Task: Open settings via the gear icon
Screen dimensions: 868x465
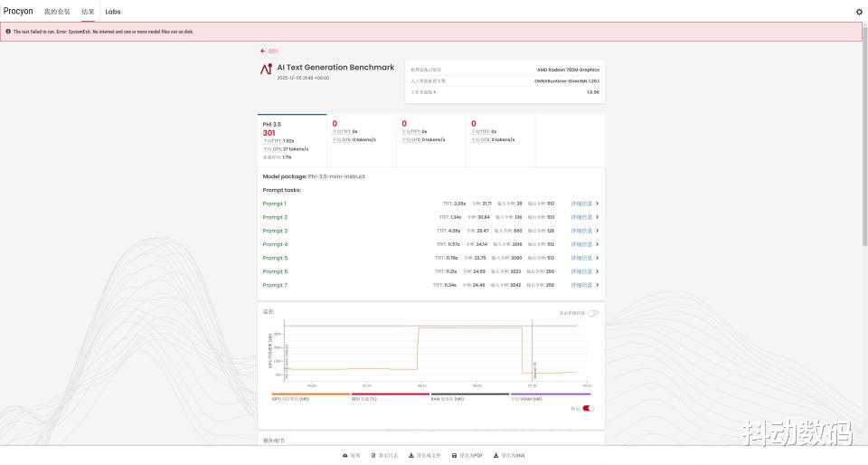Action: [x=859, y=12]
